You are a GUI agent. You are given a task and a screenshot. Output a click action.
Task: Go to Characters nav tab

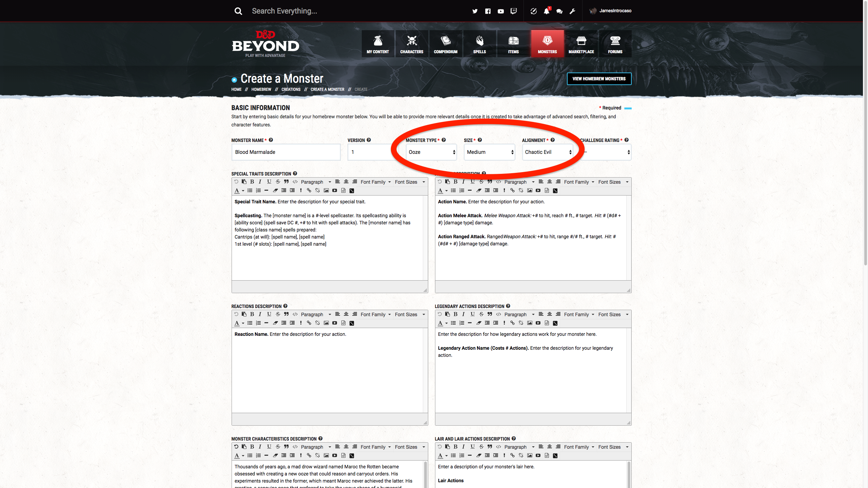pos(412,44)
